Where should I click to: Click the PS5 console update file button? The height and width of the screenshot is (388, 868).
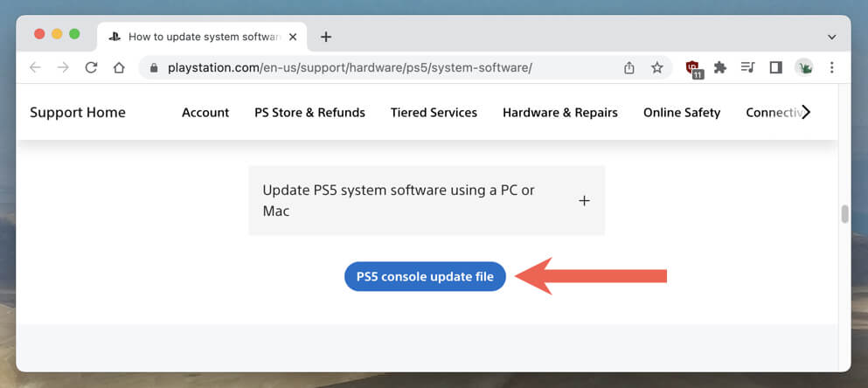click(x=425, y=276)
